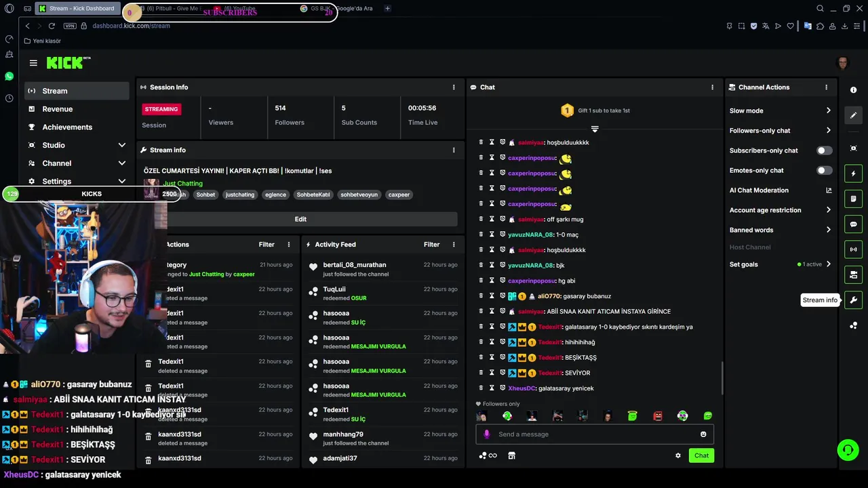Click the green Chat send button
The image size is (868, 488).
point(701,455)
